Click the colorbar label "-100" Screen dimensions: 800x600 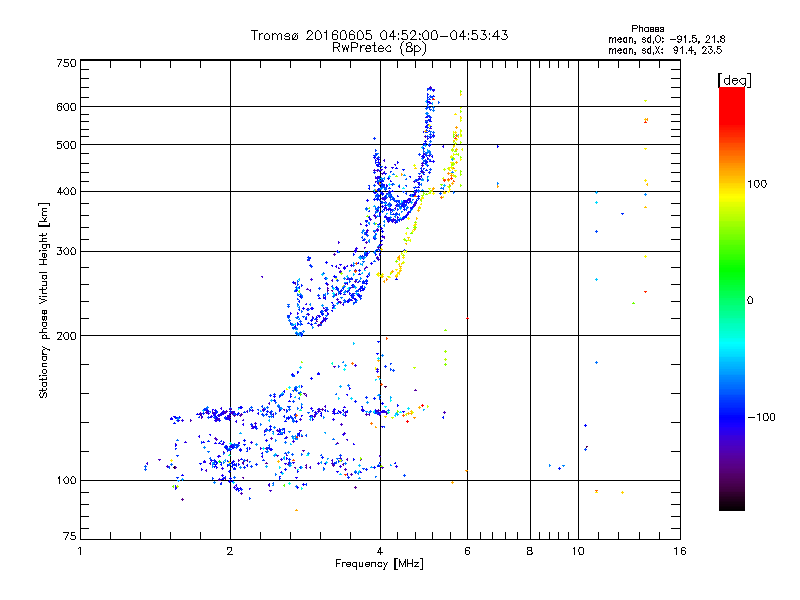pyautogui.click(x=761, y=417)
